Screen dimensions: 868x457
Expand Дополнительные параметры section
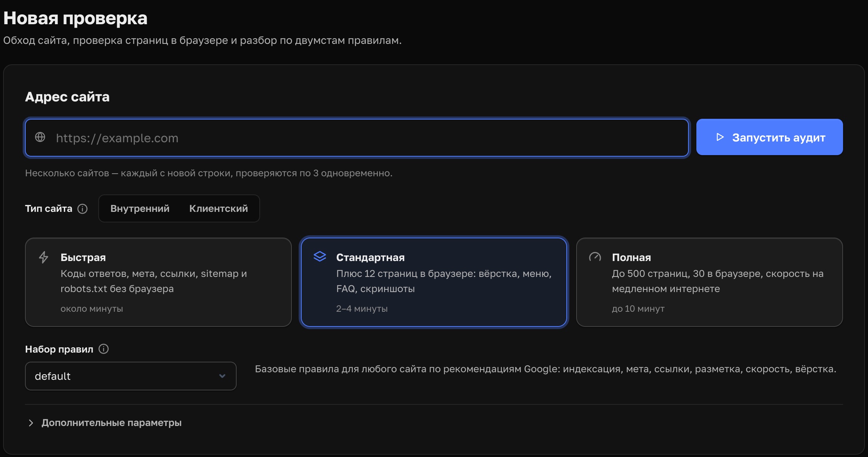tap(105, 423)
